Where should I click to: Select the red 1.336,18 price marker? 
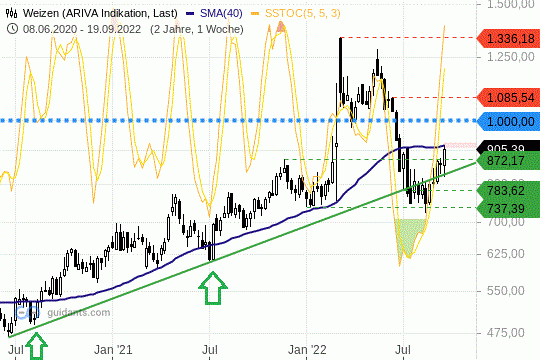point(508,38)
